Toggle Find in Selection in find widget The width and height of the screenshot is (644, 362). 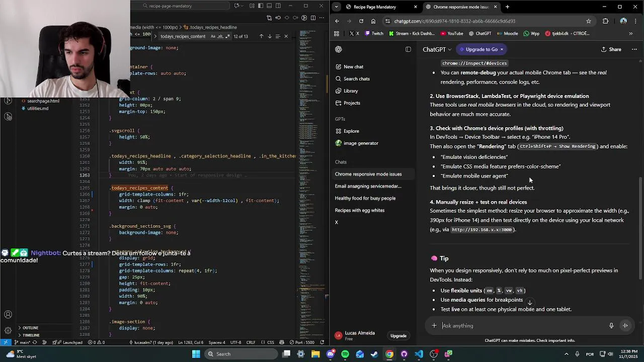pyautogui.click(x=278, y=36)
